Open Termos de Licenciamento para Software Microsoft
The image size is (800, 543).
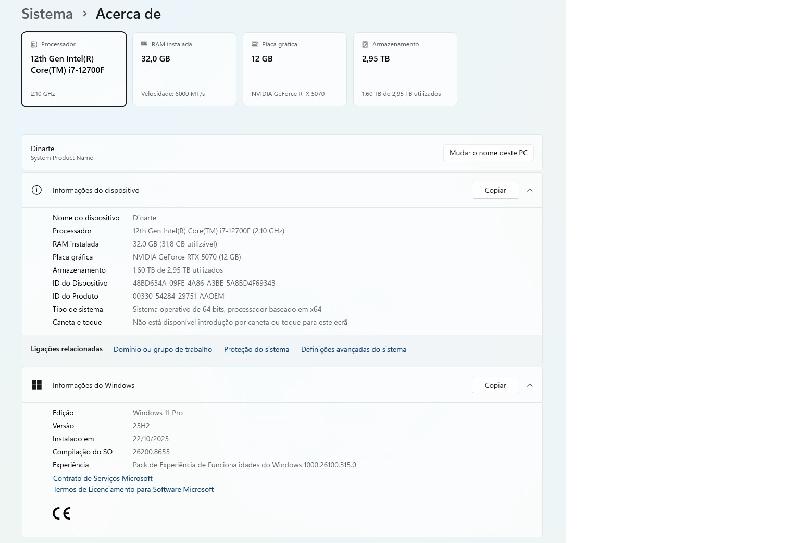coord(133,489)
